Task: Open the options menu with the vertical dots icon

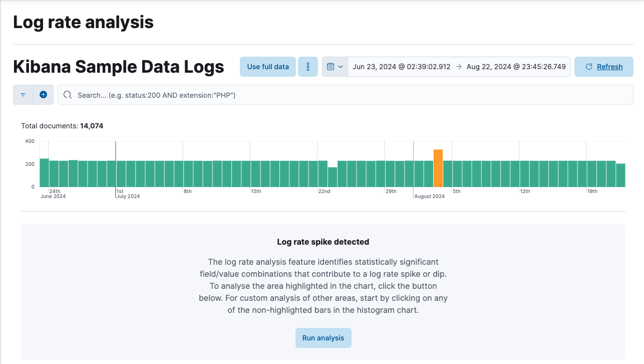Action: [308, 66]
